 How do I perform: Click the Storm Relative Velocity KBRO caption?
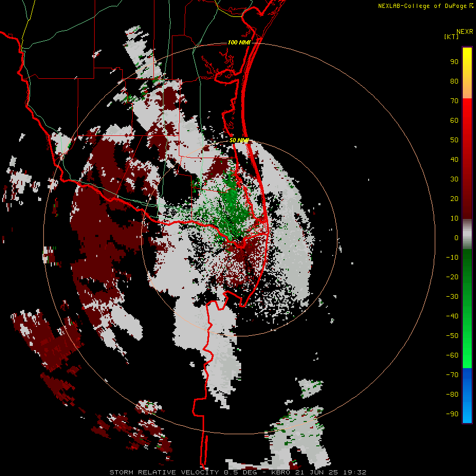click(x=237, y=472)
